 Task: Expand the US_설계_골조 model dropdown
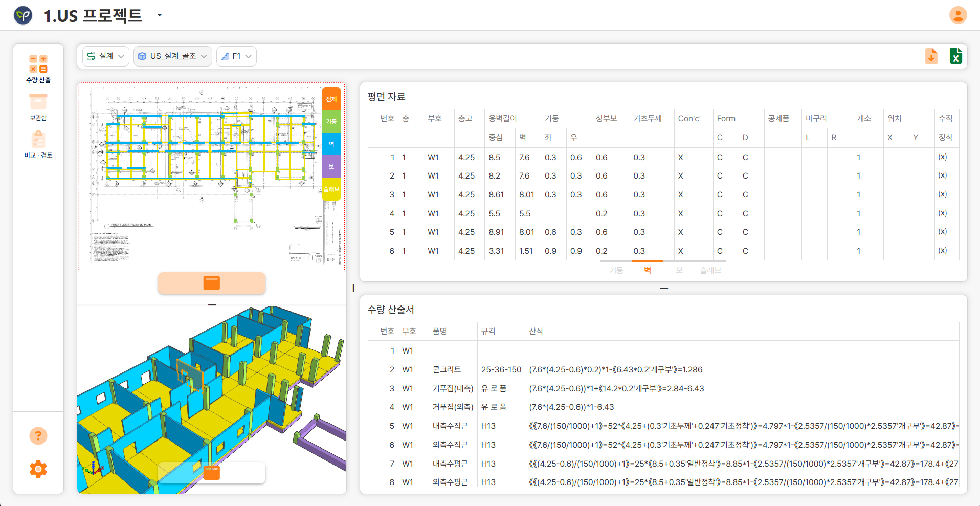click(x=173, y=56)
